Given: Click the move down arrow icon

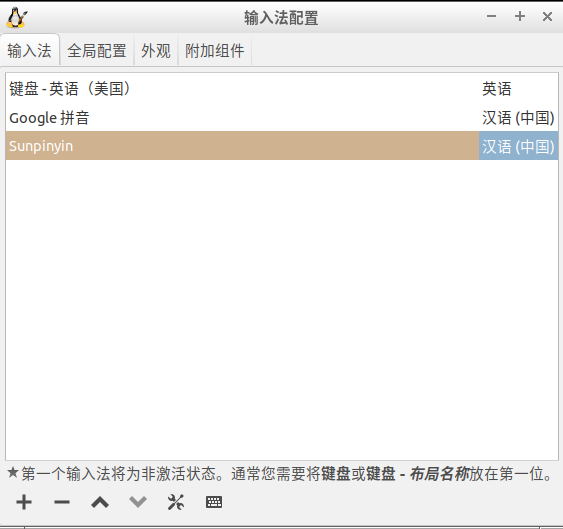Looking at the screenshot, I should click(138, 502).
